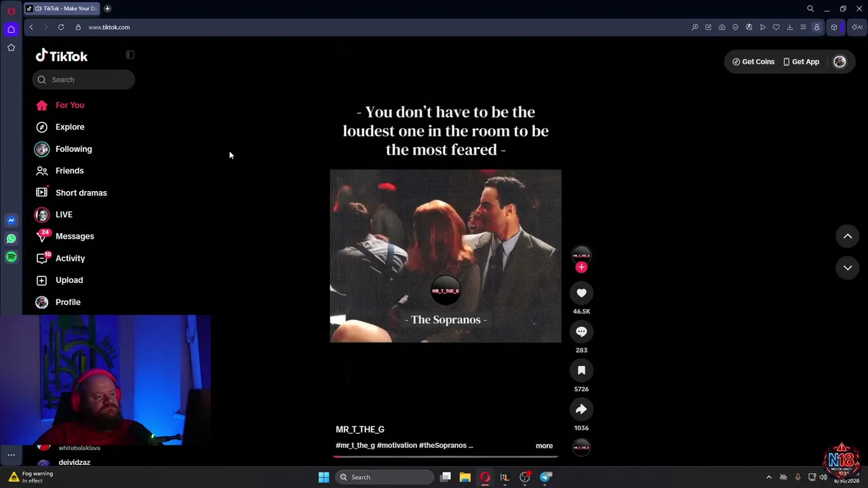Pause the Sopranos video by clicking it

coord(446,256)
